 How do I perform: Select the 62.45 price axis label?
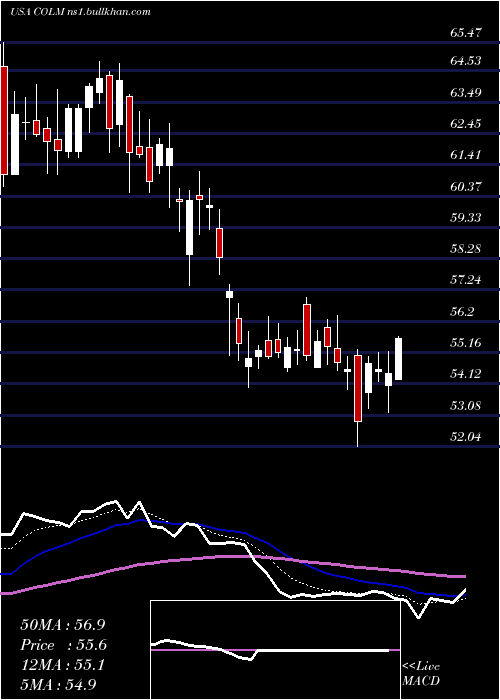466,123
